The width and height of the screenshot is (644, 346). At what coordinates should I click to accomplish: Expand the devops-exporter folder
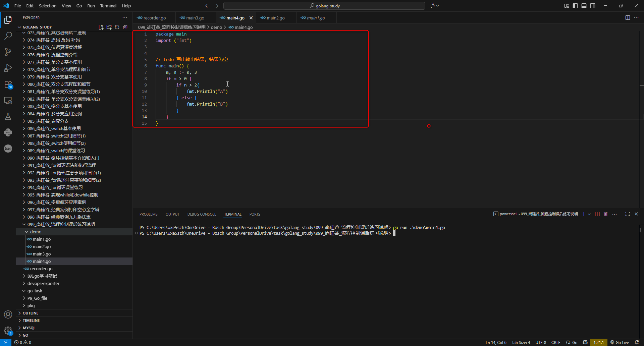click(74, 283)
